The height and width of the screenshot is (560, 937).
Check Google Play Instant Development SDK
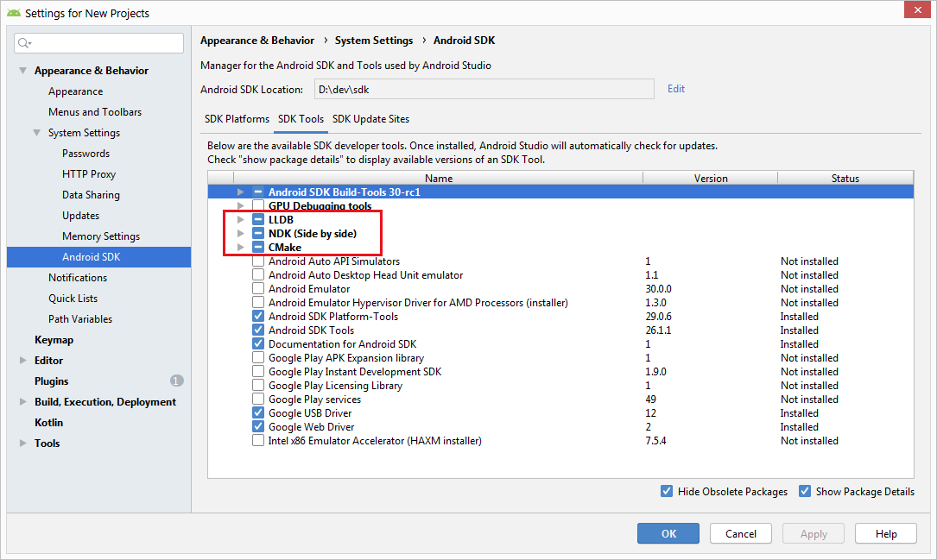(x=258, y=371)
